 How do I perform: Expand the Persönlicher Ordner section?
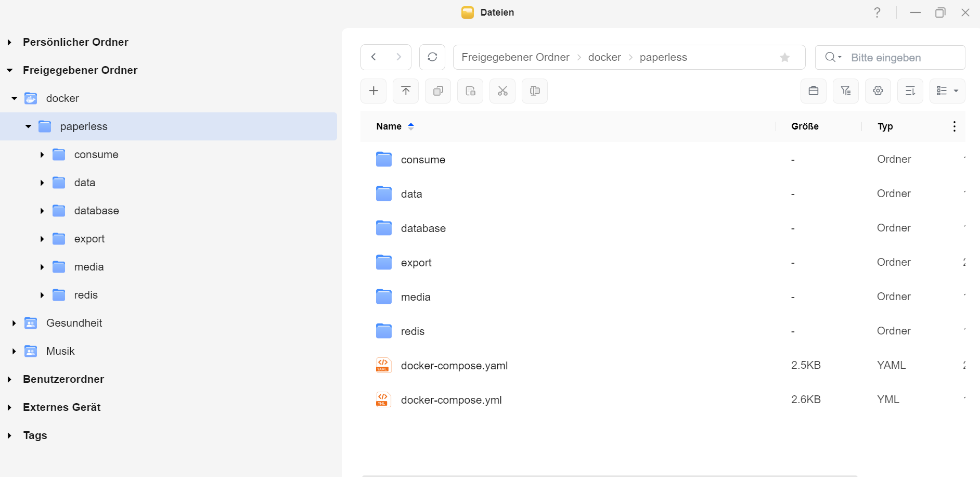pos(9,43)
